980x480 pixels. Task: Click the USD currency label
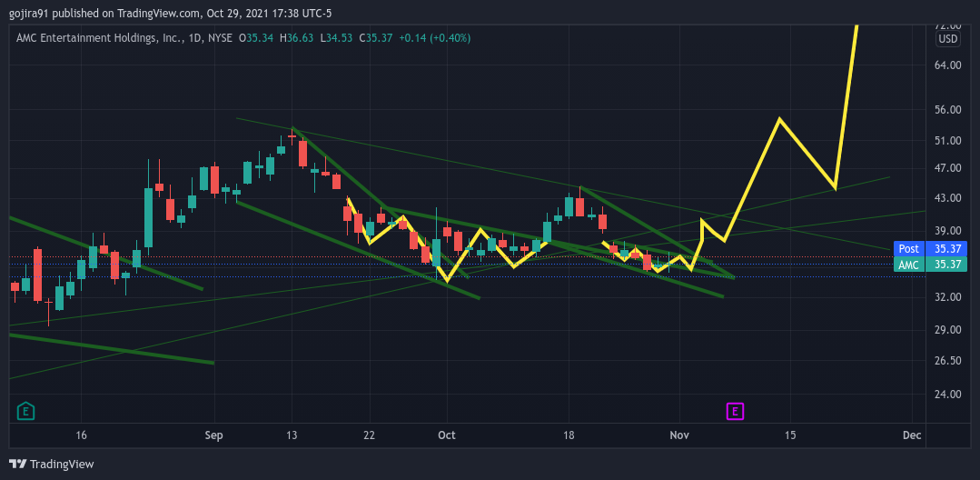pyautogui.click(x=947, y=39)
